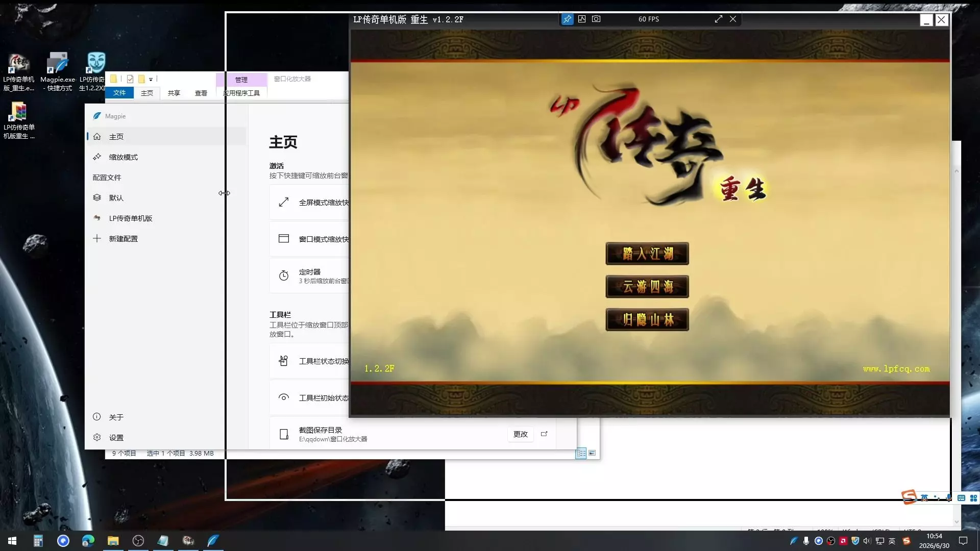Open Microsoft Edge from the taskbar

click(x=88, y=541)
